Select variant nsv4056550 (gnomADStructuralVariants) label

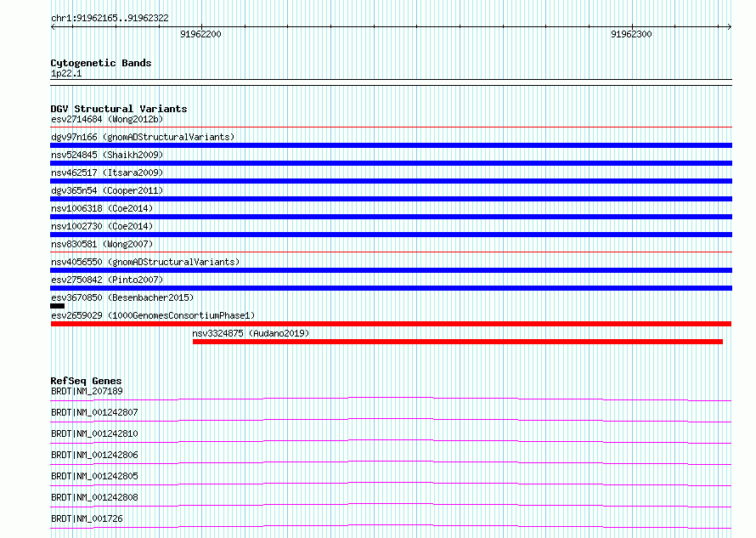pos(145,262)
